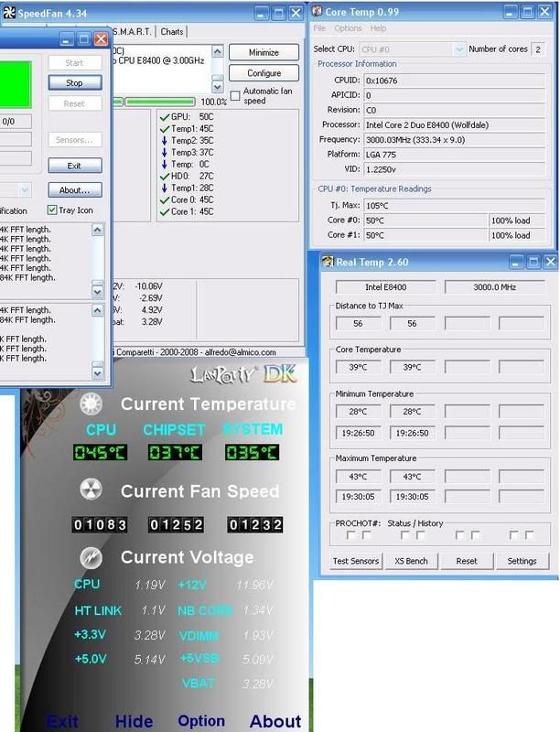Viewport: 560px width, 732px height.
Task: Click Reset button in Real Temp
Action: [466, 561]
